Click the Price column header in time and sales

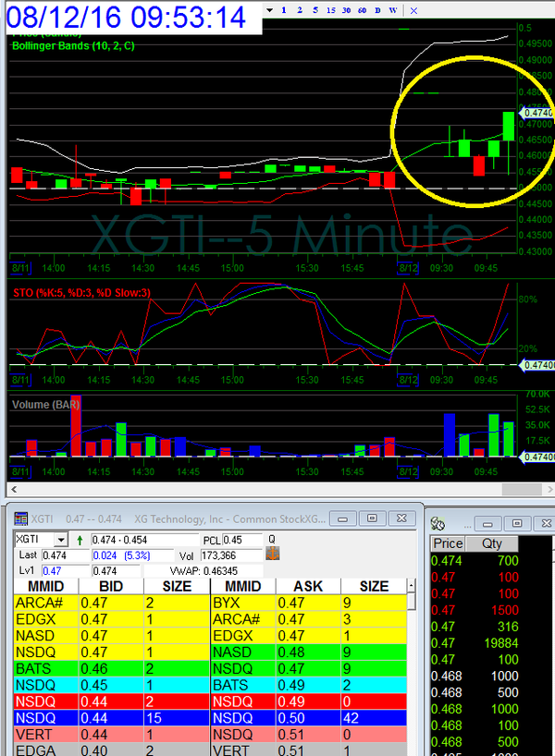(x=449, y=543)
